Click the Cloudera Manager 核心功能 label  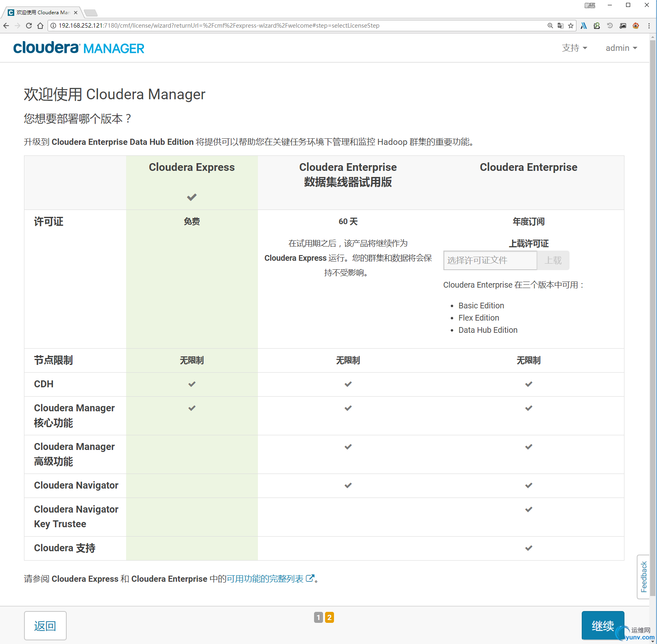(x=74, y=415)
